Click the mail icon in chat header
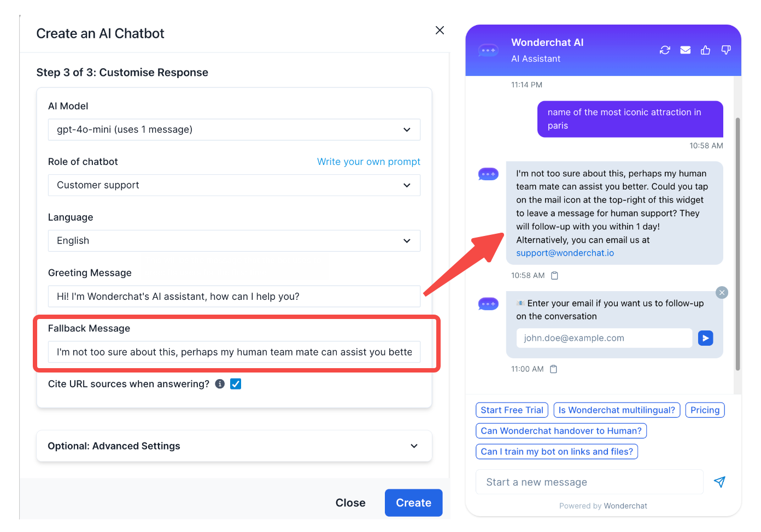 pyautogui.click(x=685, y=50)
